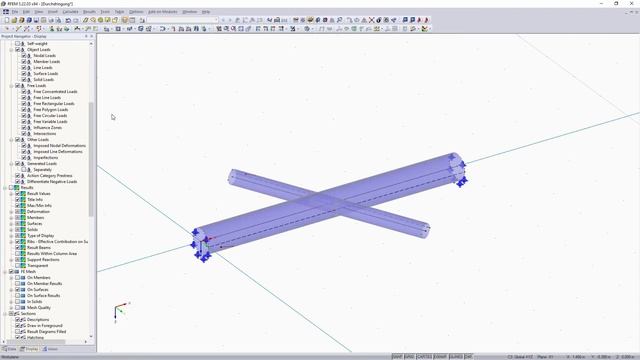The width and height of the screenshot is (640, 360).
Task: Click the Redo arrow icon
Action: (x=76, y=20)
